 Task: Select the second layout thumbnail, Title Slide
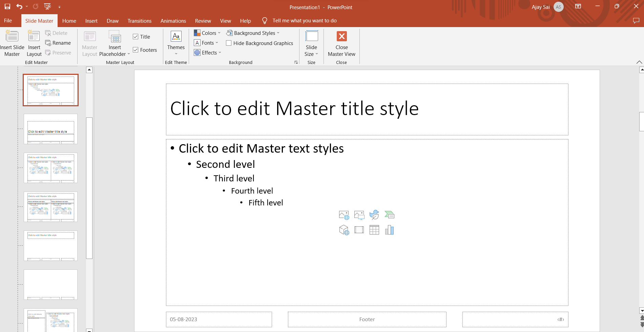point(50,129)
